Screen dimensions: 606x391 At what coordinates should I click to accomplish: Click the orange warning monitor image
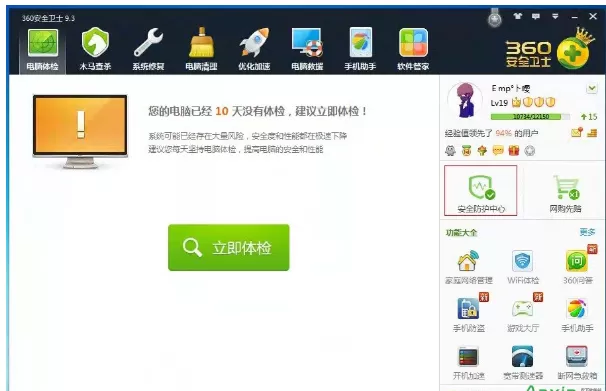click(x=80, y=131)
